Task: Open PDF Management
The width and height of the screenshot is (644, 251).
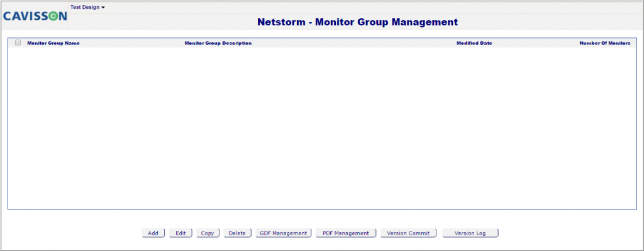Action: [x=346, y=233]
